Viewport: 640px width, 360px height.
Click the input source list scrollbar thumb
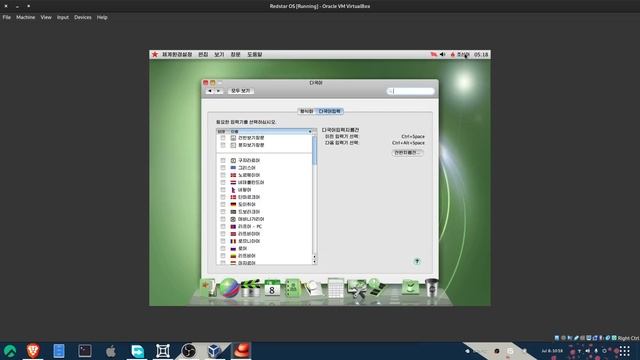coord(314,150)
